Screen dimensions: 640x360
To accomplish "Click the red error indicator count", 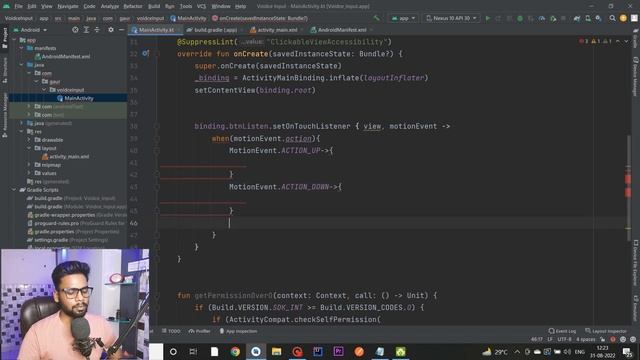I will click(x=584, y=41).
